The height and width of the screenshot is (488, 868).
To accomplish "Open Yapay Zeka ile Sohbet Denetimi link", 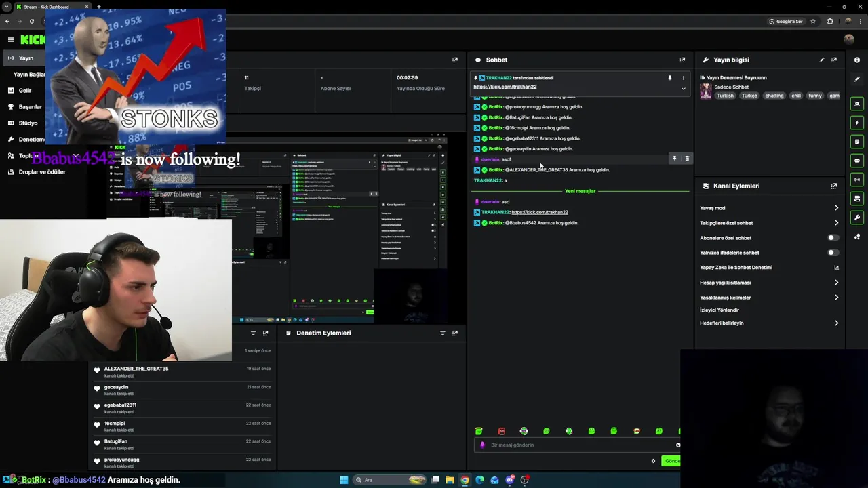I will (x=769, y=268).
